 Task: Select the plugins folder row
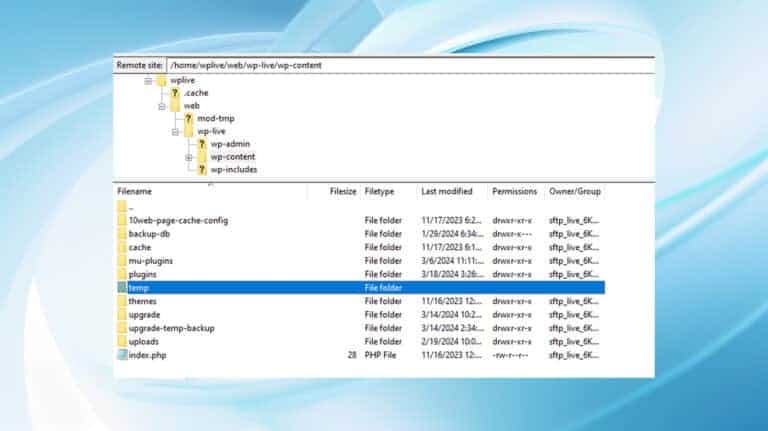(360, 274)
